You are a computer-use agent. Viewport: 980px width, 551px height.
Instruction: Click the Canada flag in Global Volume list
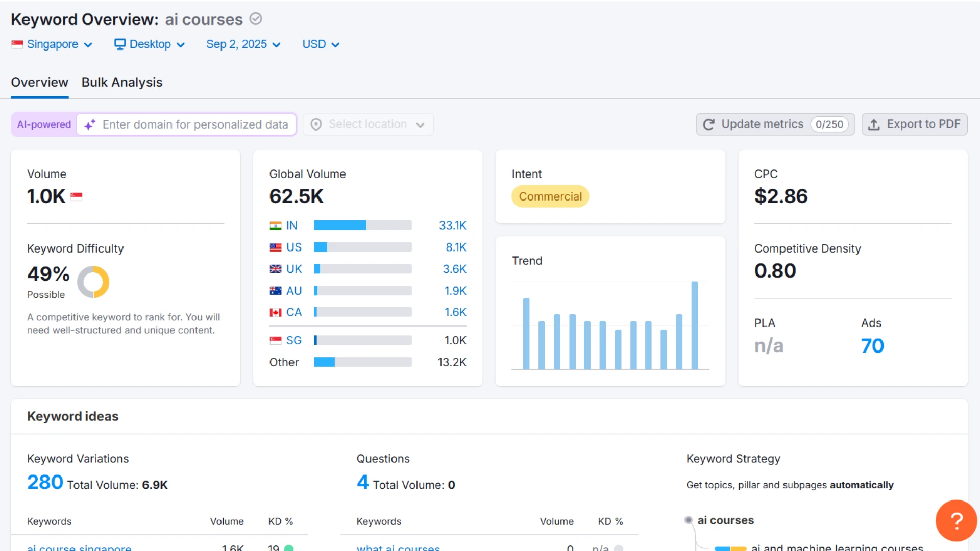click(276, 312)
